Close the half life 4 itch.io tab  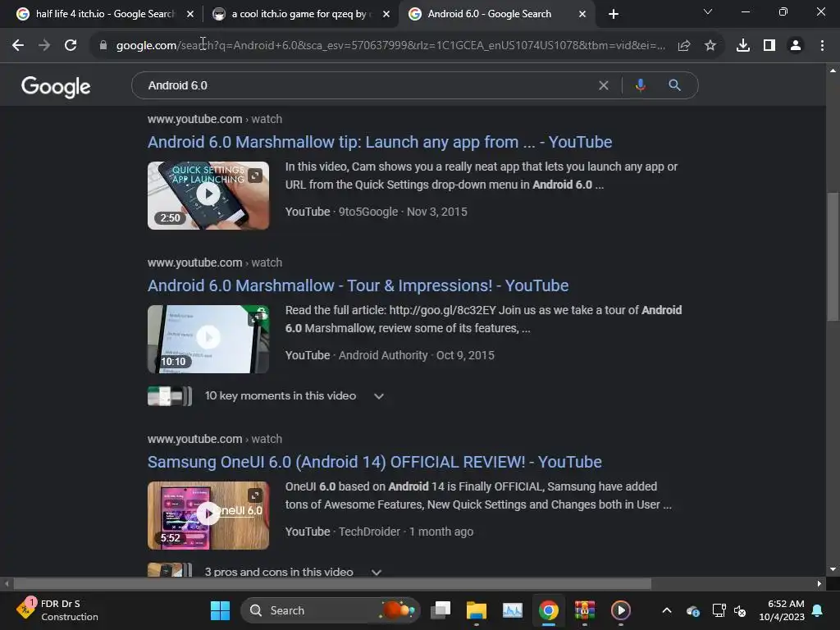tap(190, 14)
